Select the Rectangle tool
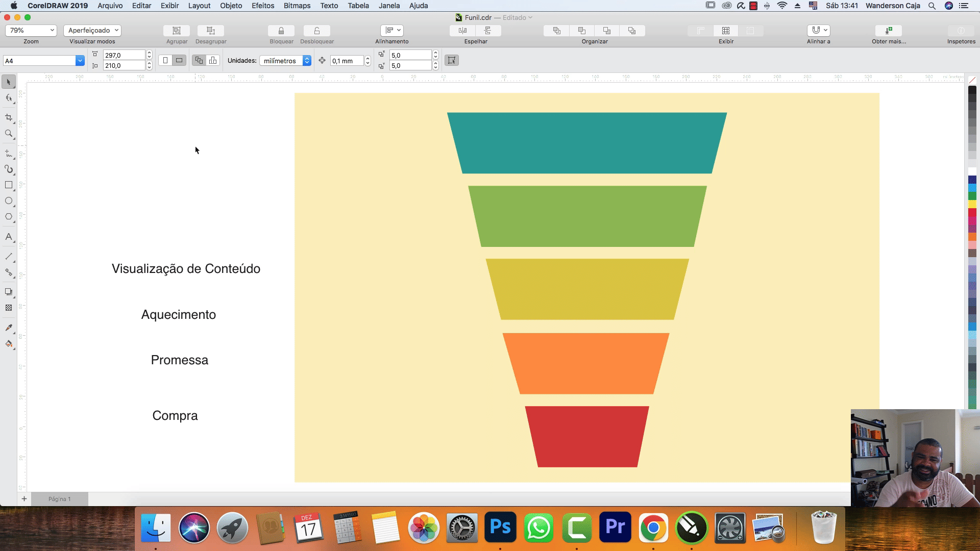This screenshot has width=980, height=551. click(9, 185)
